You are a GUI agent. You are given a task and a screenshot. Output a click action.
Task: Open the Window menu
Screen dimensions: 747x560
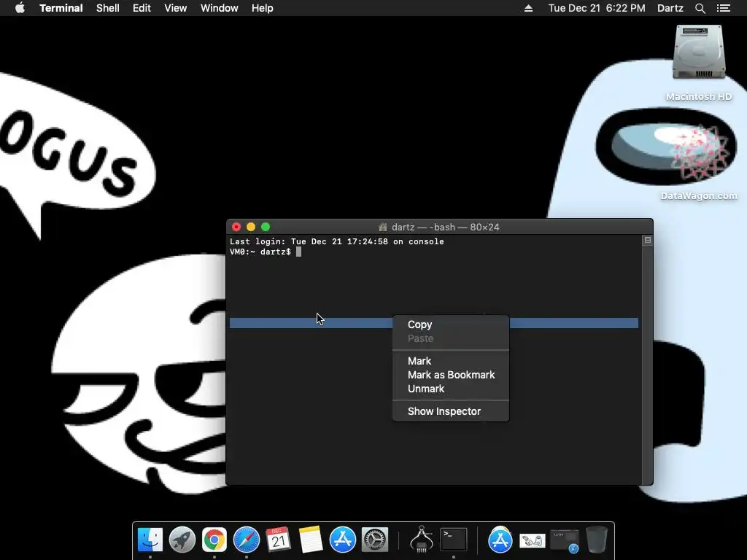219,8
